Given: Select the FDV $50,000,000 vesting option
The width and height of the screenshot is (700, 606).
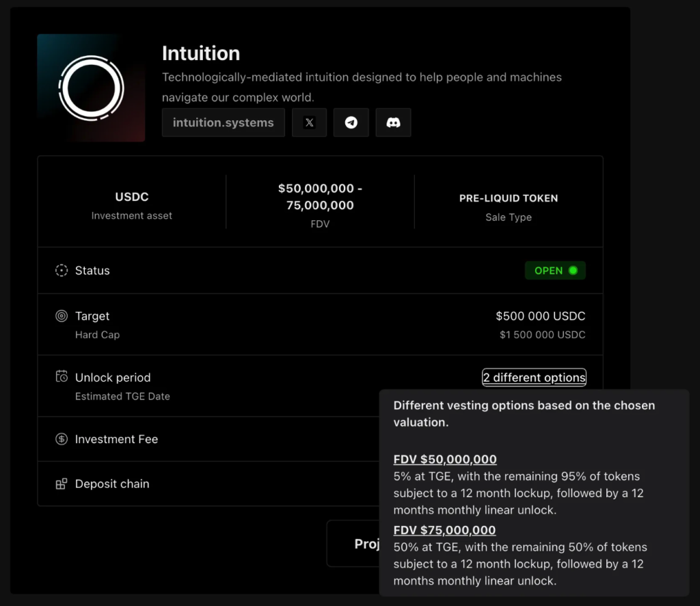Looking at the screenshot, I should [445, 460].
